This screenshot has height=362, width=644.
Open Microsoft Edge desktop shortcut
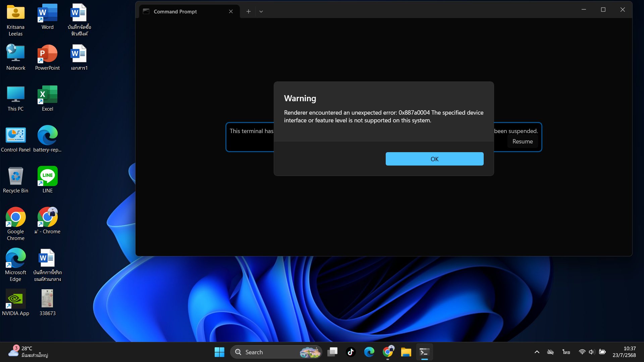coord(15,265)
